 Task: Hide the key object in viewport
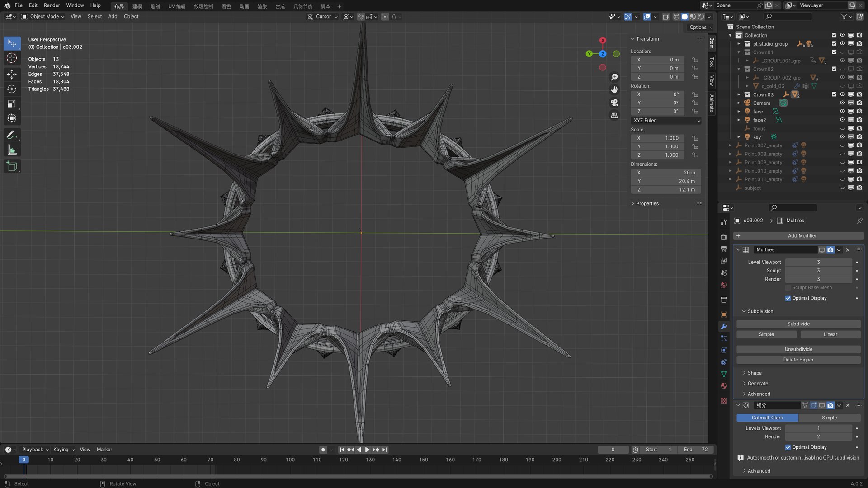pyautogui.click(x=842, y=137)
